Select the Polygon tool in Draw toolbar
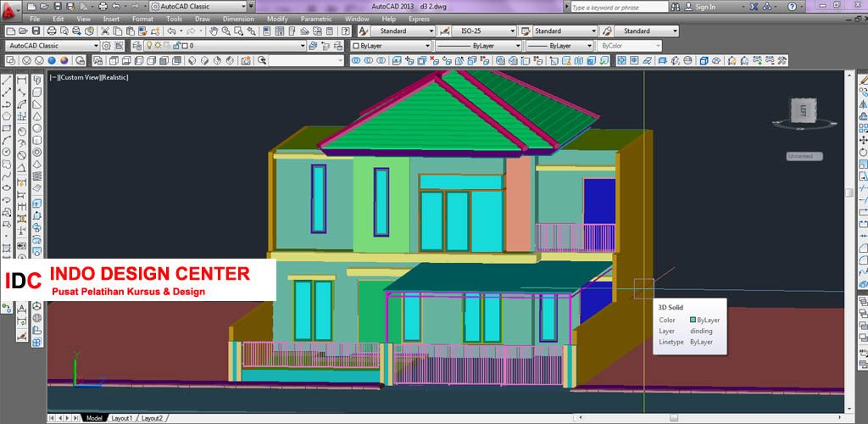Screen dimensions: 868x424 coord(7,116)
